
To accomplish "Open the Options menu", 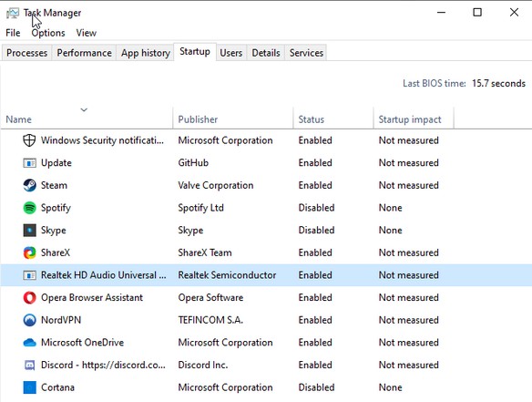I will click(48, 33).
